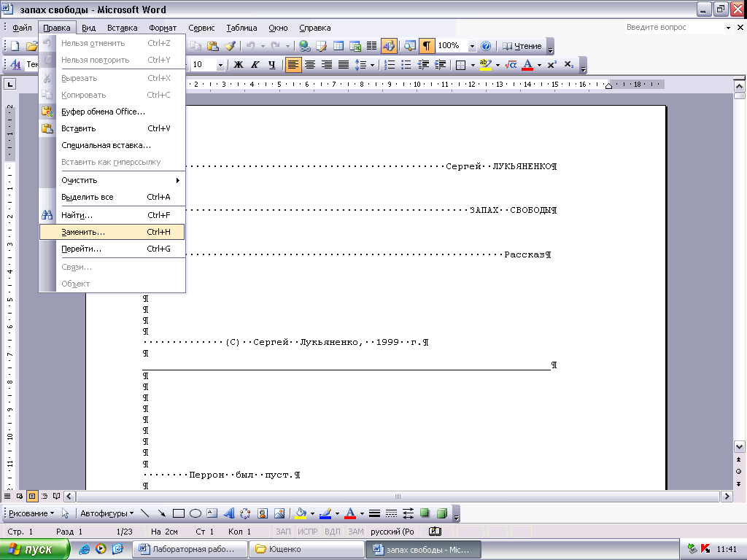747x560 pixels.
Task: Click the Insert Table icon
Action: 338,46
